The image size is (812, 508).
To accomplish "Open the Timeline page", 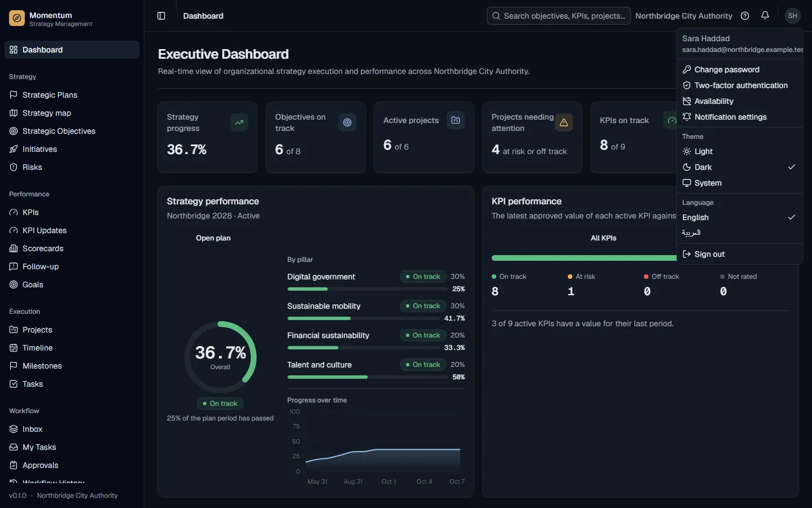I will 72,348.
